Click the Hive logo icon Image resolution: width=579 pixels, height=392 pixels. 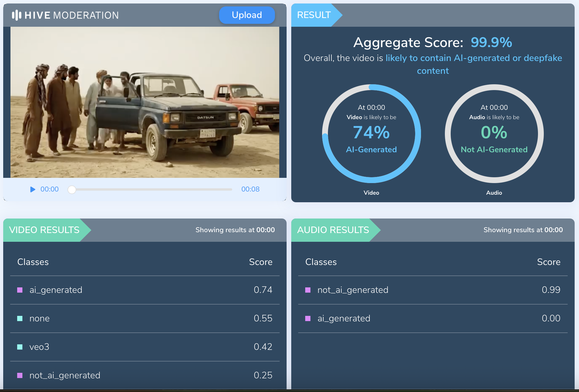(x=17, y=15)
